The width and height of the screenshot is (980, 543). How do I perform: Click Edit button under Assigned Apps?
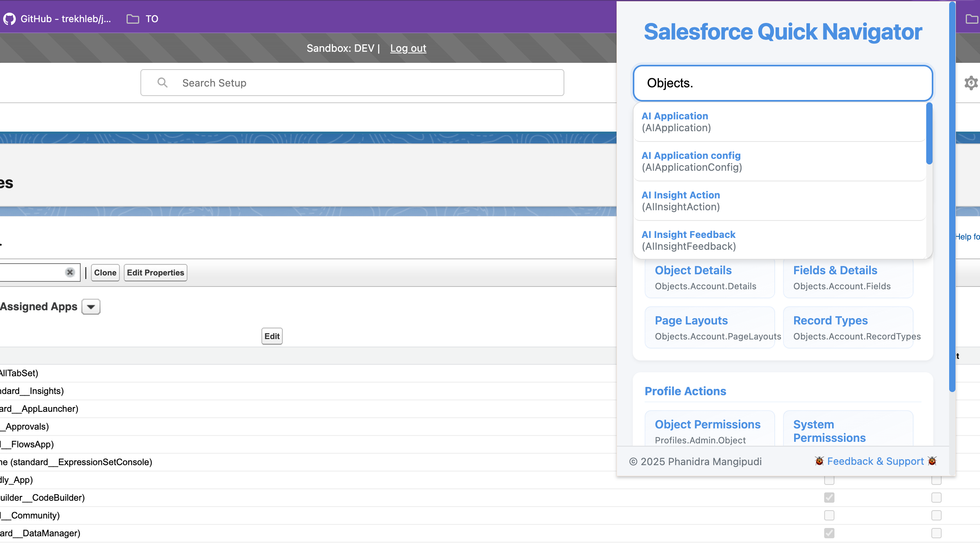click(x=272, y=336)
